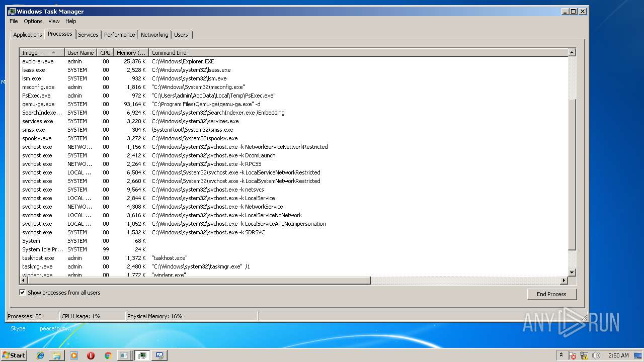Sort by Memory column header

tap(131, 52)
